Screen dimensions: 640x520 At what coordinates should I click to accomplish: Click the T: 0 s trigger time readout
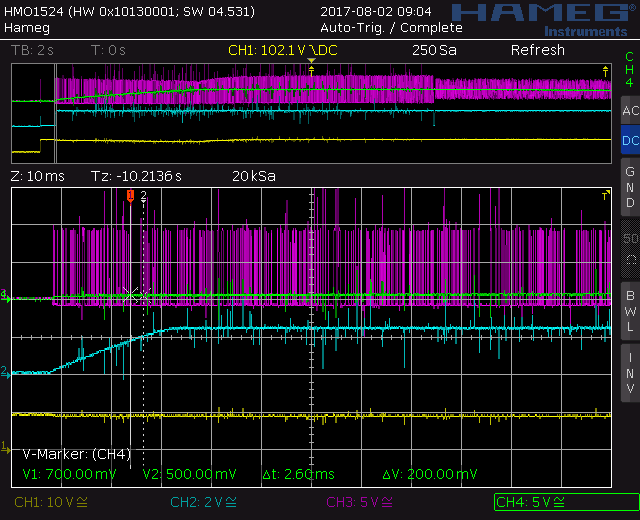pyautogui.click(x=108, y=50)
